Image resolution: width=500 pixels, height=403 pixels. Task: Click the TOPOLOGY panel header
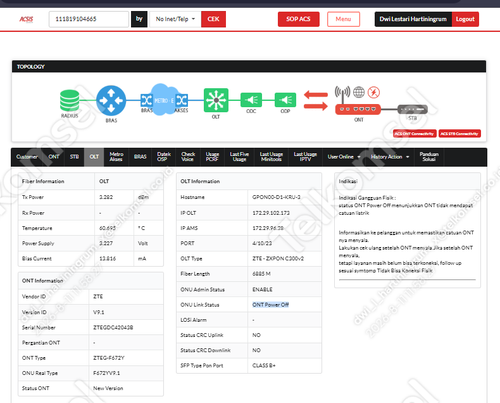click(x=249, y=66)
